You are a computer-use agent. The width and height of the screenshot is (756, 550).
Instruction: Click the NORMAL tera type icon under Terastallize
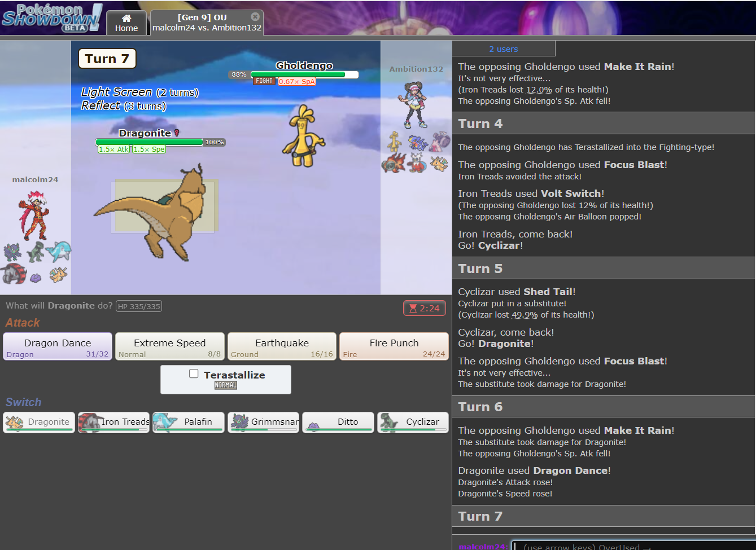(x=226, y=385)
